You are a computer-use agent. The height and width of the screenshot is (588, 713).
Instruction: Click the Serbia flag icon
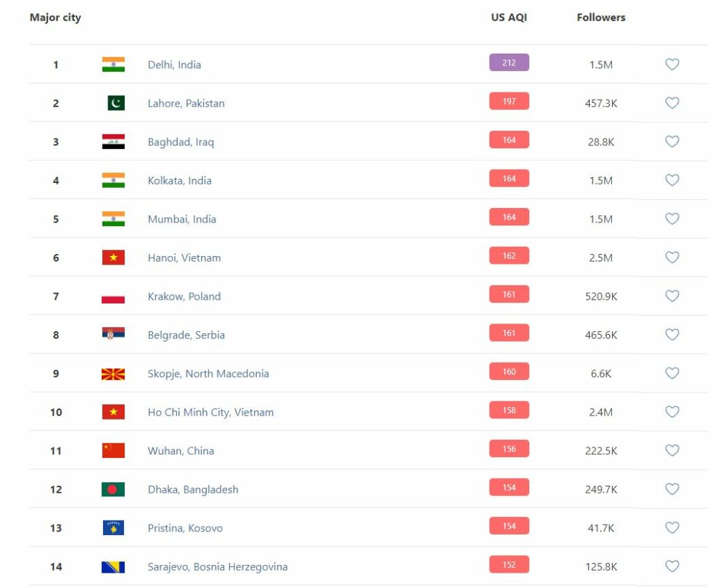tap(113, 335)
